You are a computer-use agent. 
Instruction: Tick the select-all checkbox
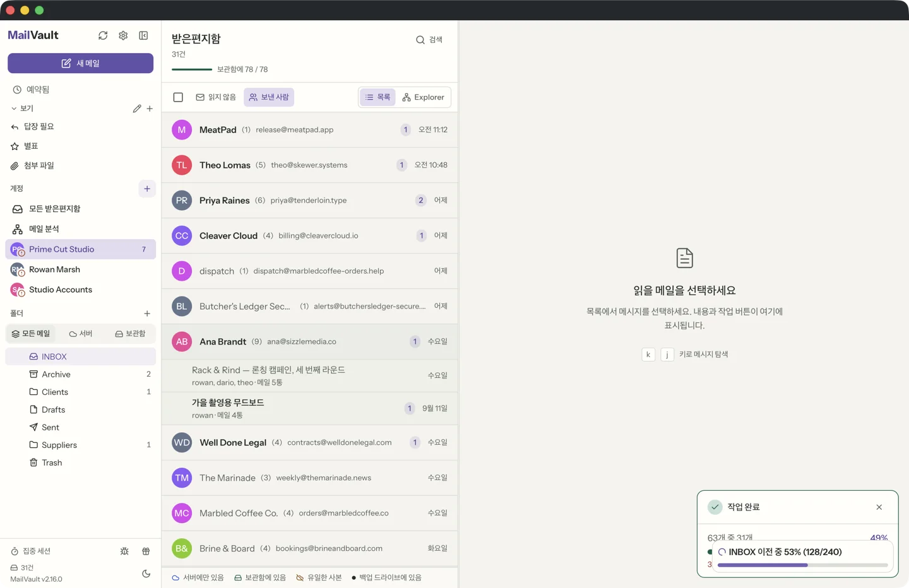click(x=178, y=97)
